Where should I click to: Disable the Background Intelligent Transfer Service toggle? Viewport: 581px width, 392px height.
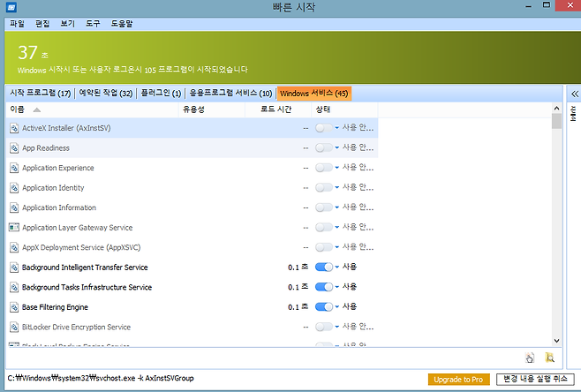[323, 268]
